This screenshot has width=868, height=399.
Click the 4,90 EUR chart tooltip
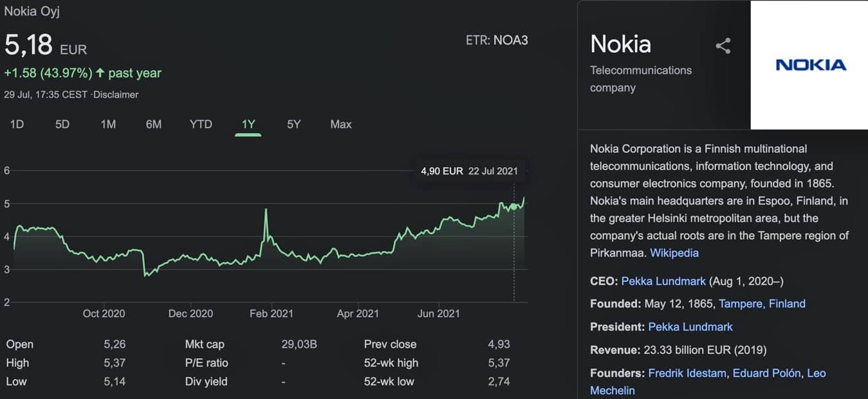click(x=469, y=171)
